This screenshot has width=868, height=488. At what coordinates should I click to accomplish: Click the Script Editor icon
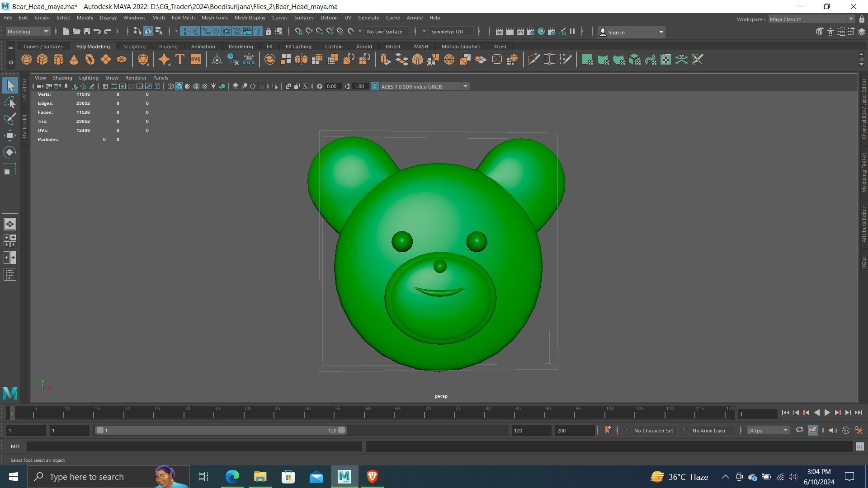[860, 446]
